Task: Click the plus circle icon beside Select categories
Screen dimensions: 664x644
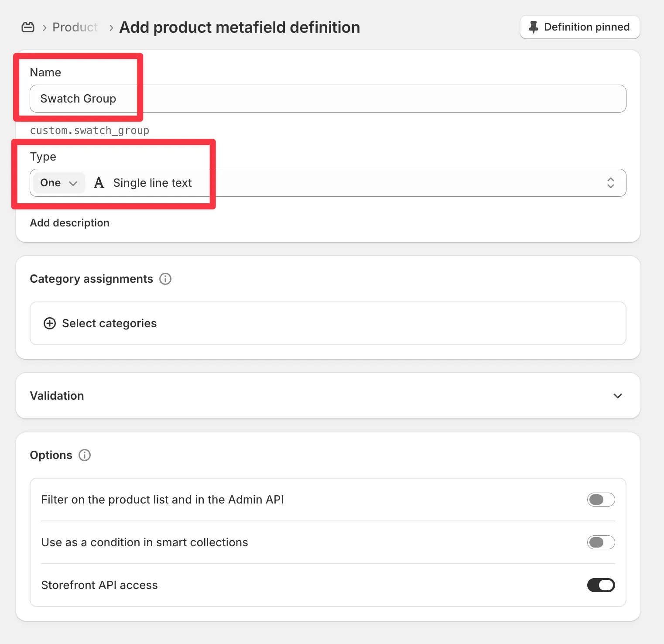Action: tap(50, 323)
